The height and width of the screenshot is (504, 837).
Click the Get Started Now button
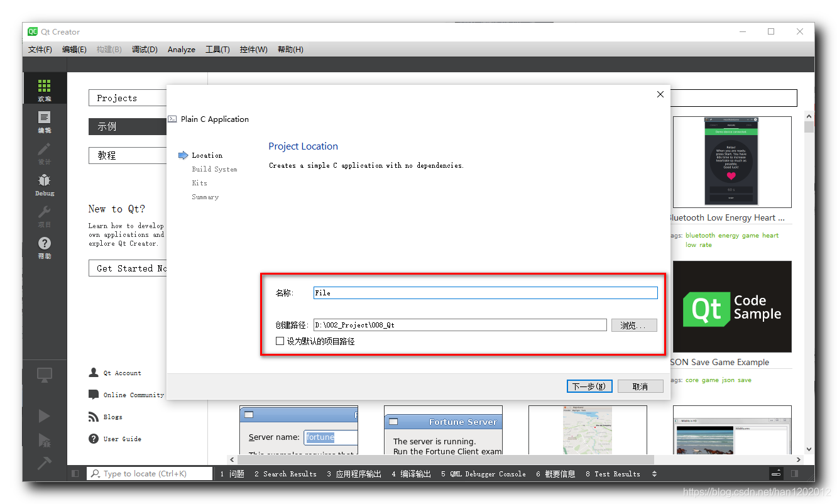128,268
